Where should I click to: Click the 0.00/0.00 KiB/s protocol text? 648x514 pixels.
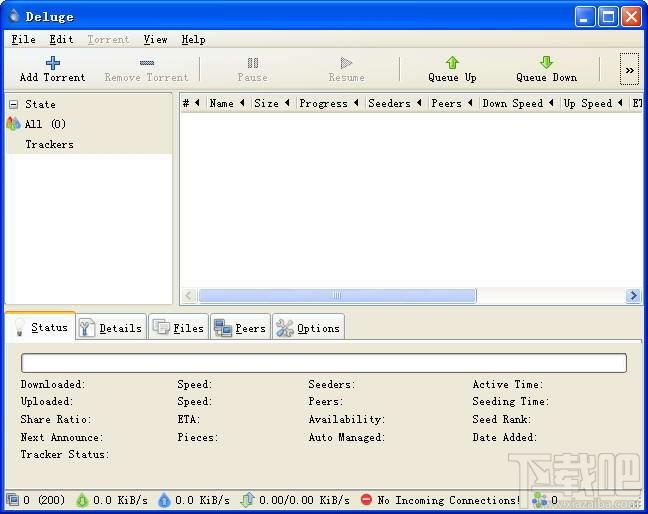click(304, 500)
